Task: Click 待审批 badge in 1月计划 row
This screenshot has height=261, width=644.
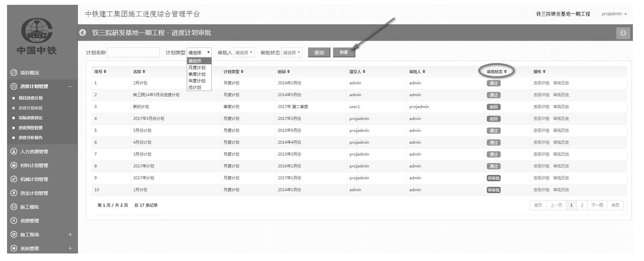Action: (493, 190)
